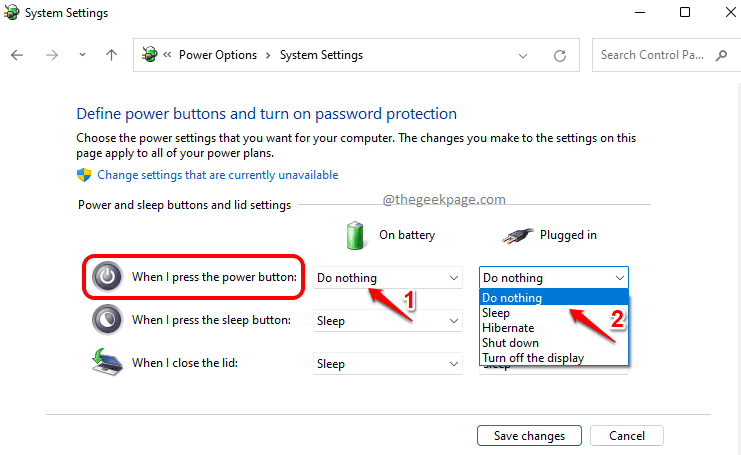Choose Hibernate from the open dropdown list

508,328
